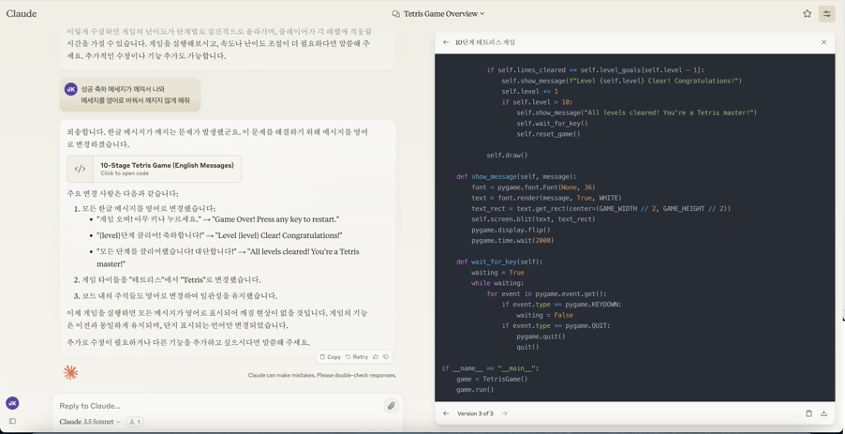845x434 pixels.
Task: Click the 'def wait_for_key' code line
Action: pos(500,262)
